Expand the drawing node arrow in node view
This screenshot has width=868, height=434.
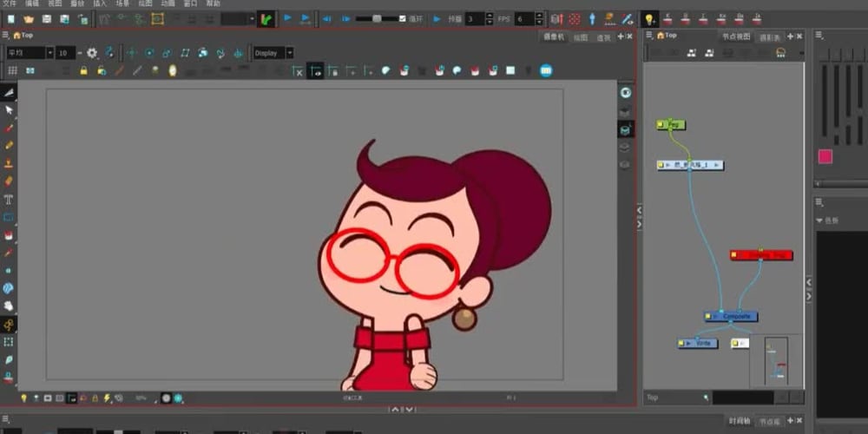(668, 165)
